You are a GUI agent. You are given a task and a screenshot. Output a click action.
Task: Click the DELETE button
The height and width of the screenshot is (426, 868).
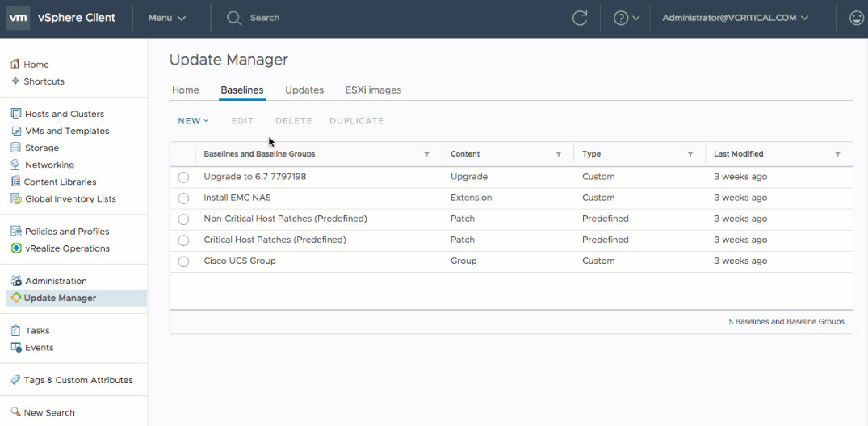(294, 120)
